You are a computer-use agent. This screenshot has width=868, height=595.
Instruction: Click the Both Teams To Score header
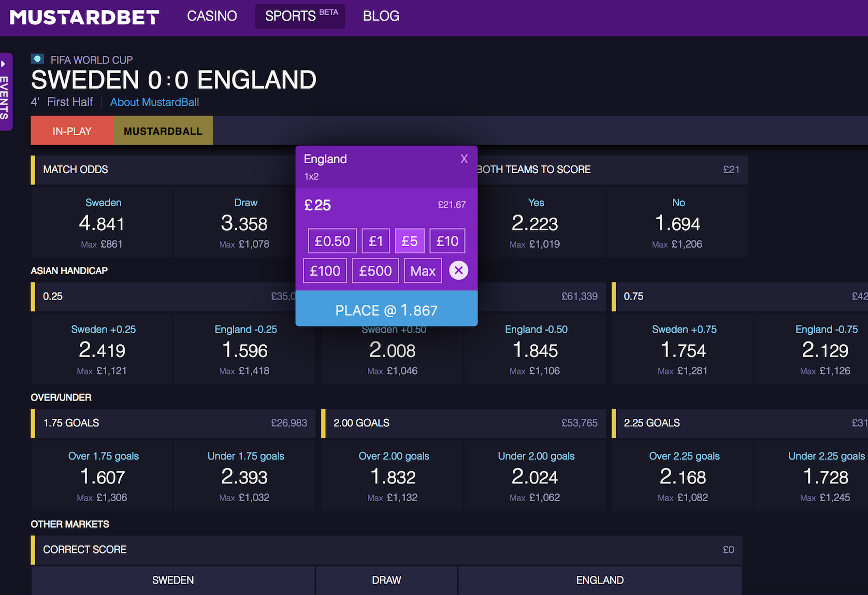(x=613, y=169)
